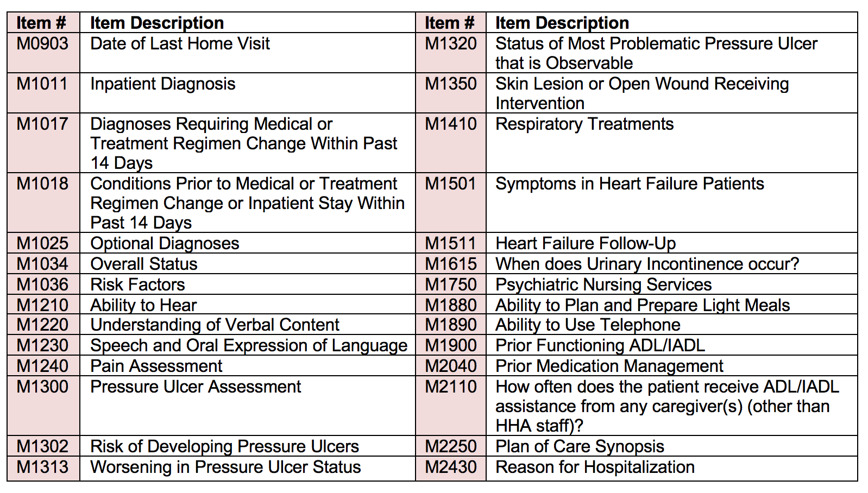
Task: Click item code M1320
Action: 451,43
